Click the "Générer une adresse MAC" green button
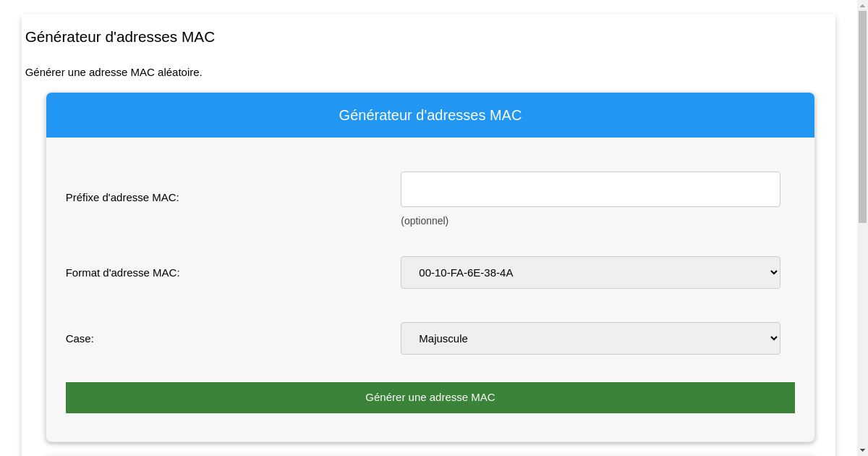Screen dimensions: 868x456 [430, 397]
